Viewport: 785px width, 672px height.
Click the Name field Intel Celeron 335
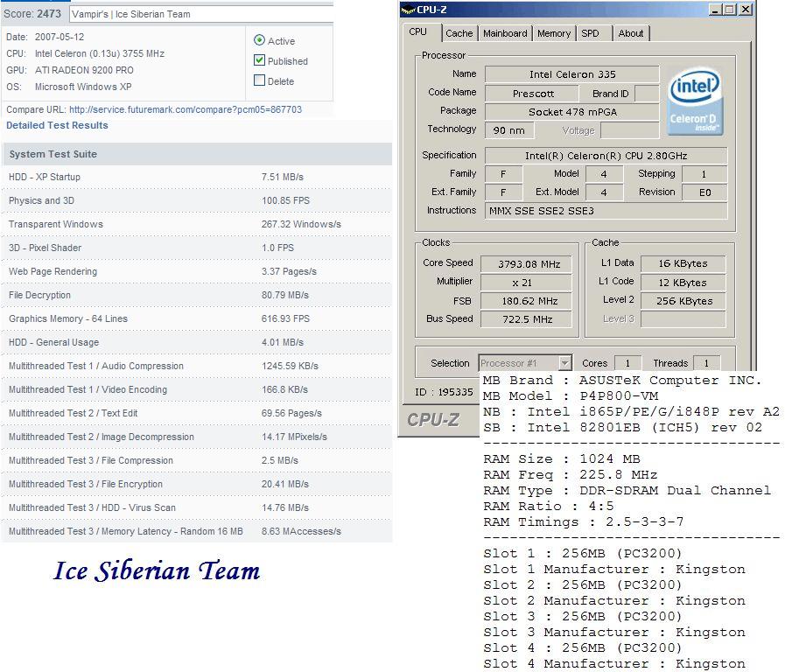click(x=572, y=74)
